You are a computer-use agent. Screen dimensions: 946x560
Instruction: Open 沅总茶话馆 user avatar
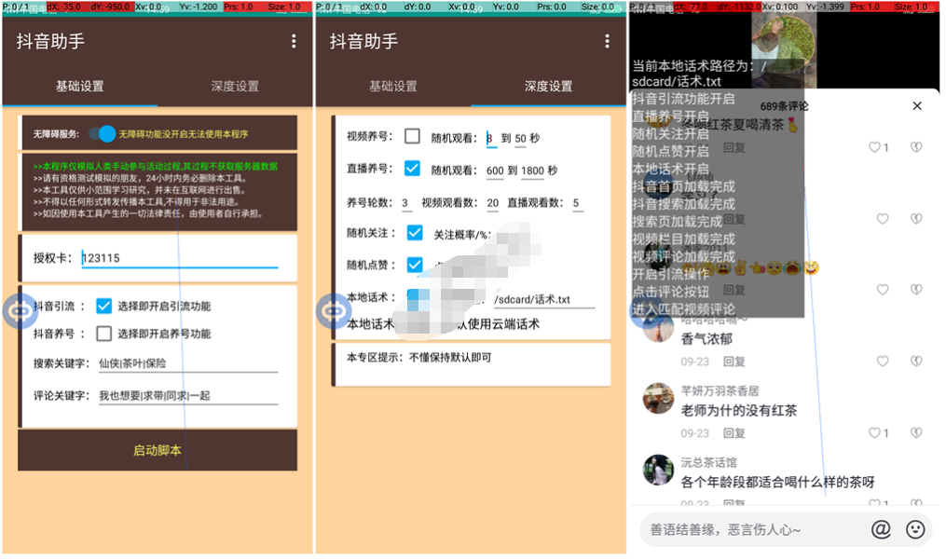658,471
